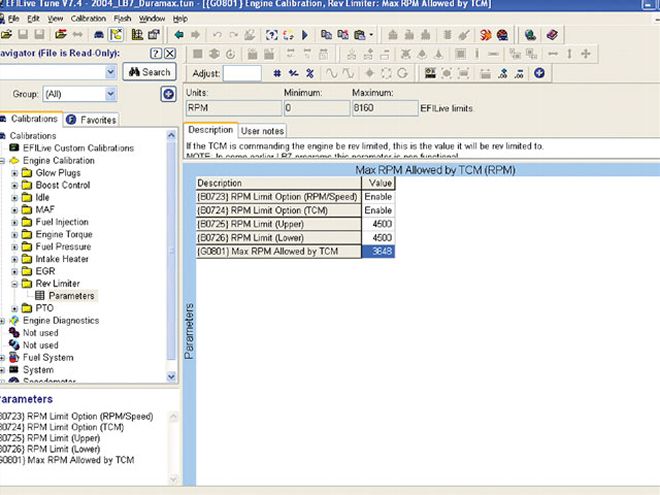660x495 pixels.
Task: Open the File menu
Action: [13, 19]
